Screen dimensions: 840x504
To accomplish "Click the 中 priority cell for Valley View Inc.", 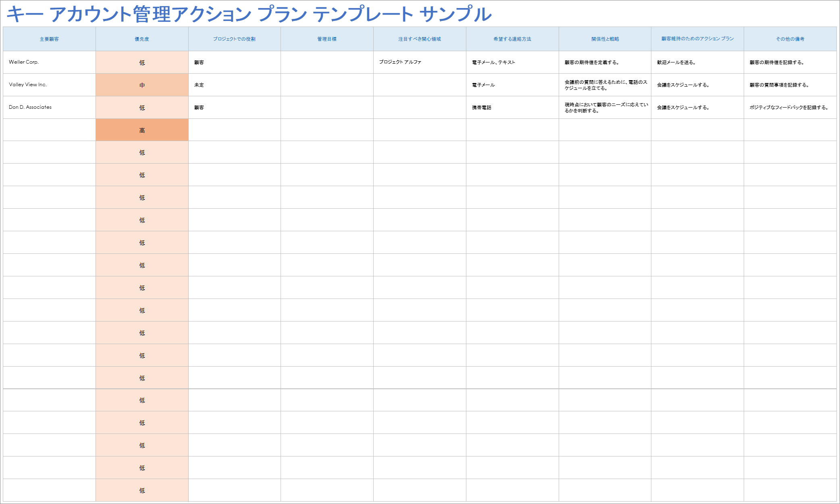I will (x=142, y=85).
